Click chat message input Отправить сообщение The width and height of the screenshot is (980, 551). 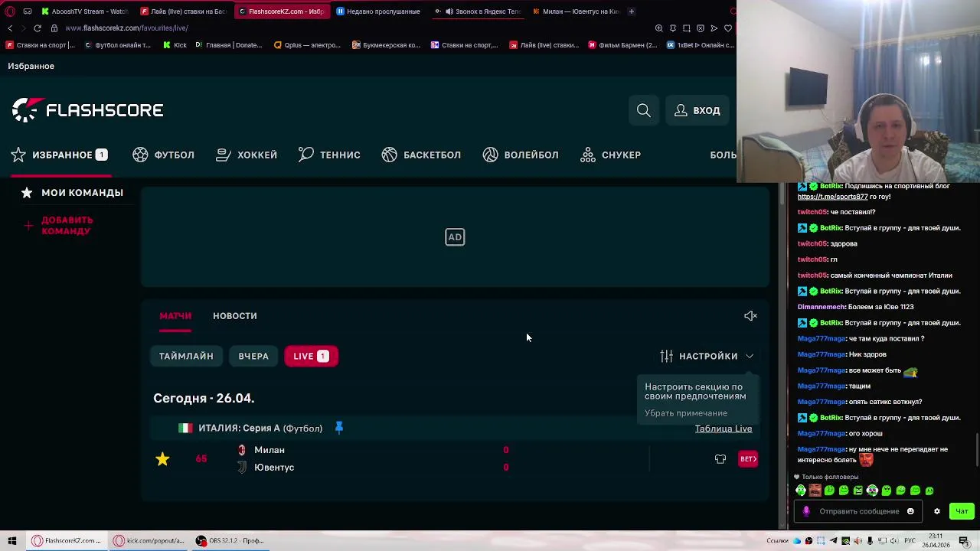pos(859,511)
